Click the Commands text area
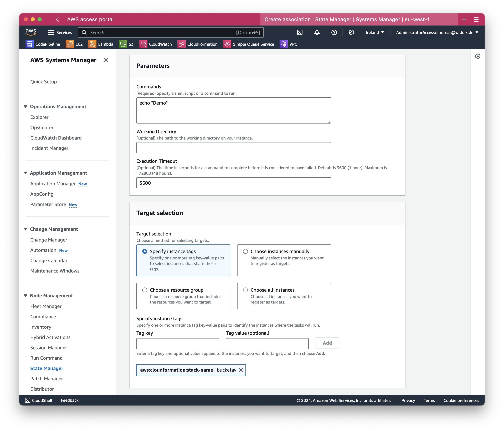The height and width of the screenshot is (431, 504). [x=234, y=110]
